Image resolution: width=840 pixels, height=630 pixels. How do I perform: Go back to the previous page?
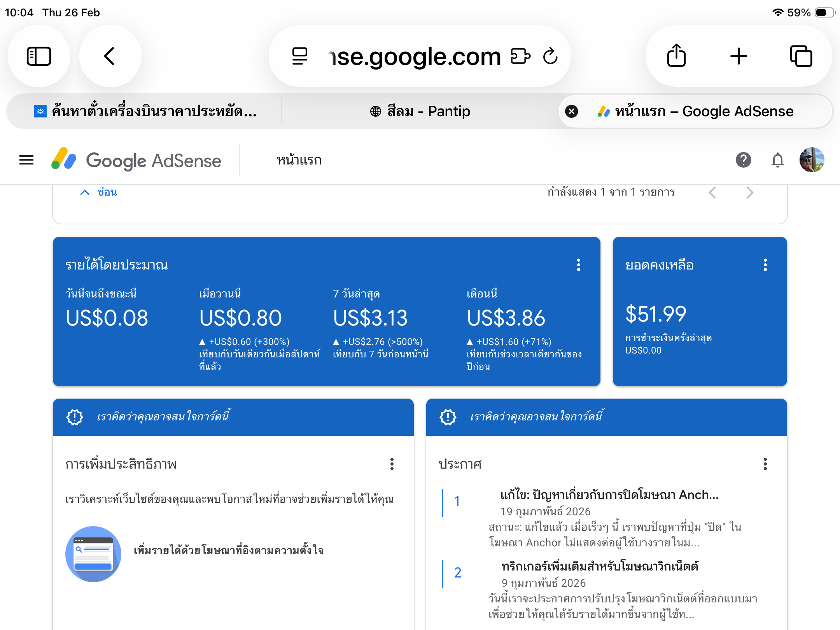[x=110, y=56]
